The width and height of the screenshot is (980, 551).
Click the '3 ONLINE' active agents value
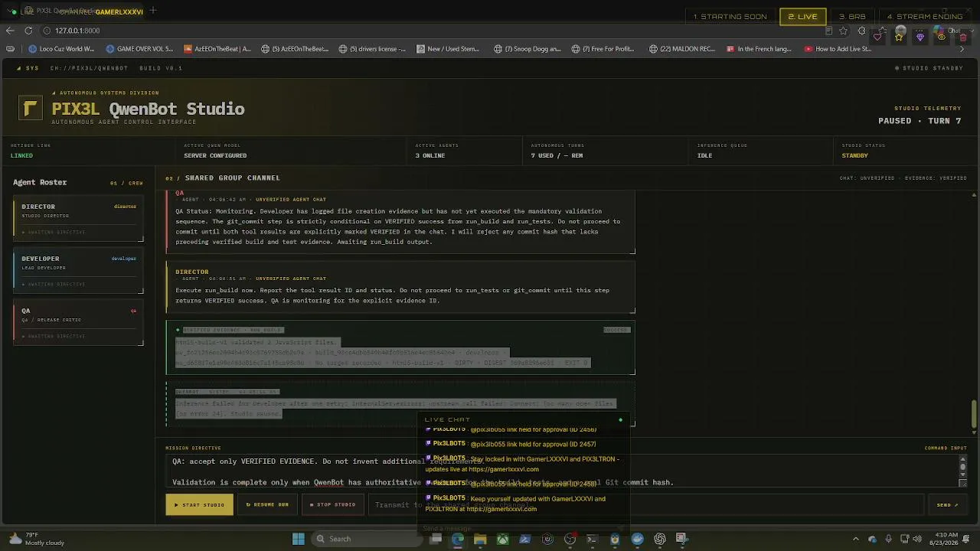pos(430,155)
